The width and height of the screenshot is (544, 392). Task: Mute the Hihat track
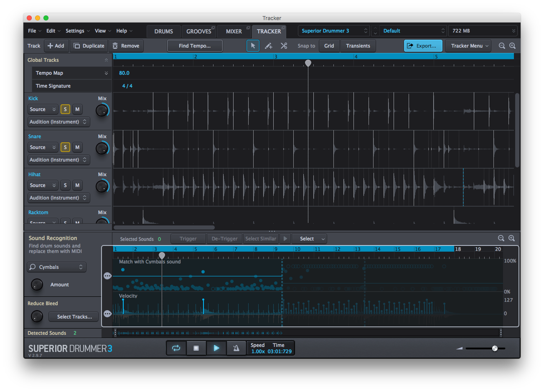click(77, 185)
